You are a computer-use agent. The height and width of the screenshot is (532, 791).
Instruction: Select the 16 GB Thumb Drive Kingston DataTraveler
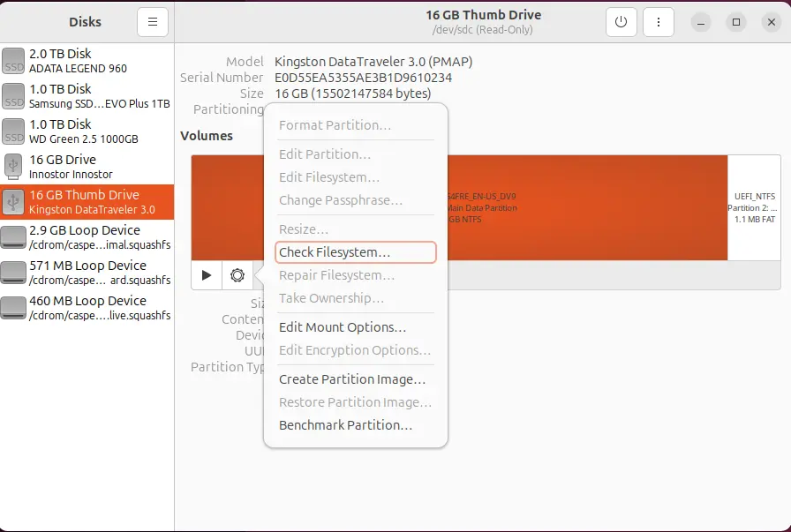[x=87, y=202]
